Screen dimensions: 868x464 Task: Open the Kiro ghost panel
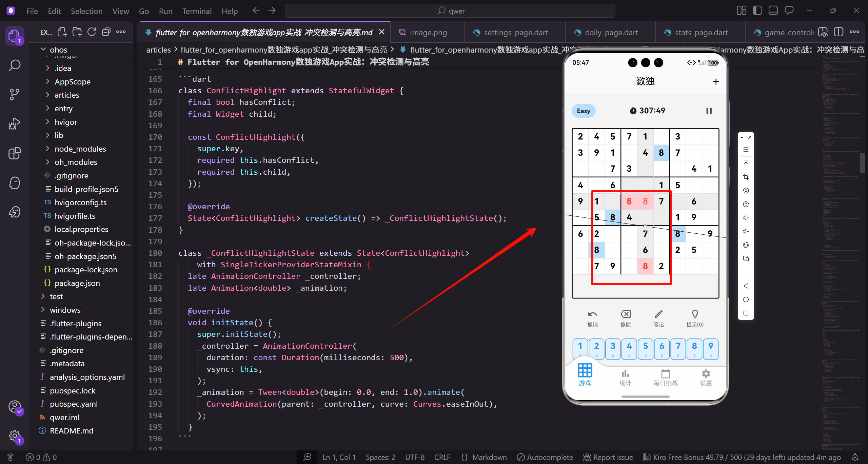(x=14, y=183)
